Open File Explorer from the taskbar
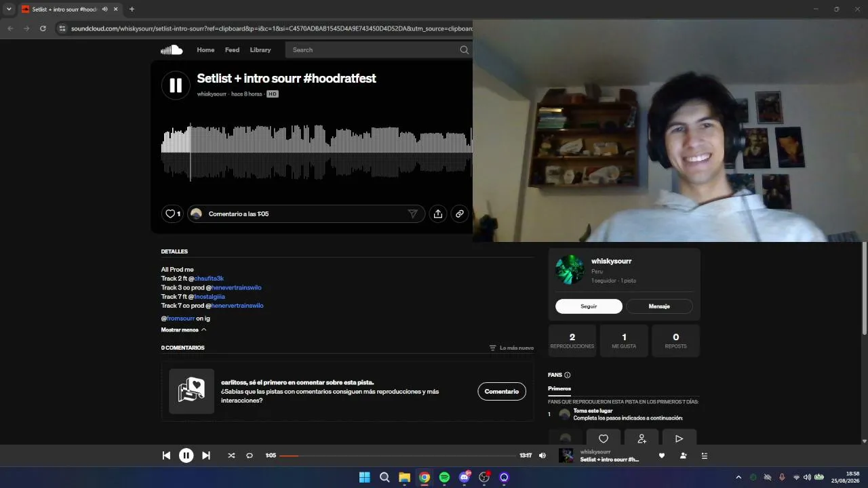 pyautogui.click(x=404, y=477)
